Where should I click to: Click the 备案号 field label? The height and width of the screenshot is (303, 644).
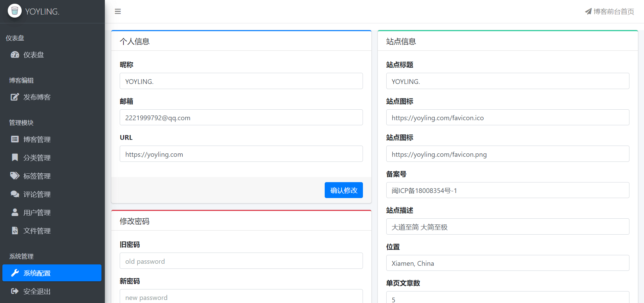pyautogui.click(x=396, y=174)
